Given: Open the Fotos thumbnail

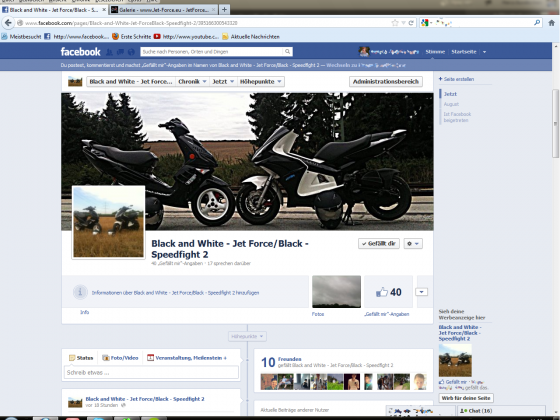Looking at the screenshot, I should click(336, 291).
